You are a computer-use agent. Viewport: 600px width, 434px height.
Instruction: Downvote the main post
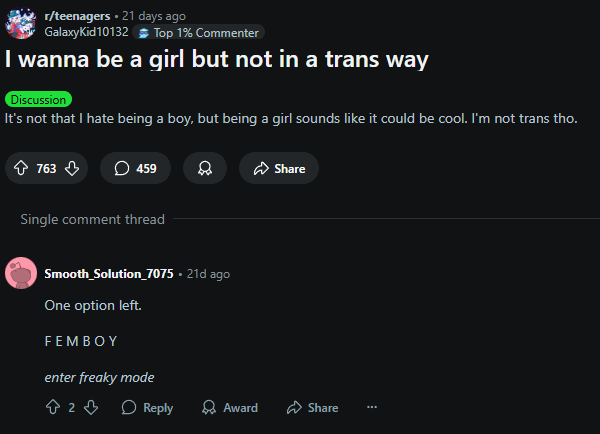(72, 168)
